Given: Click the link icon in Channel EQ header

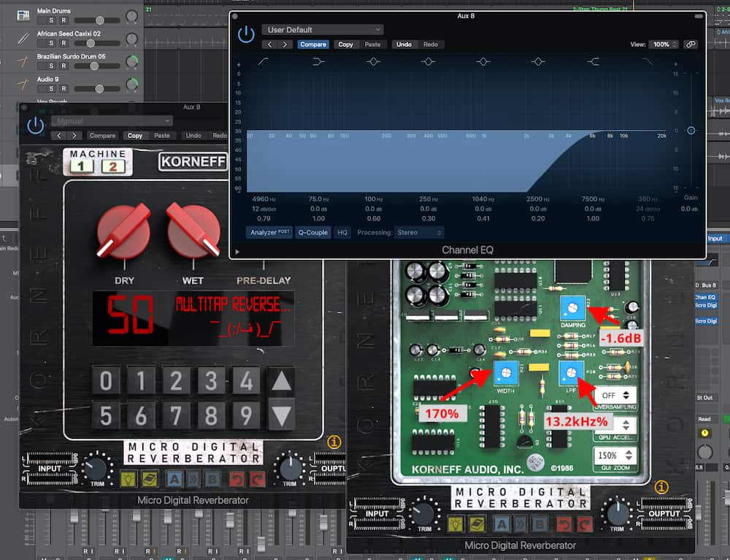Looking at the screenshot, I should pyautogui.click(x=691, y=45).
